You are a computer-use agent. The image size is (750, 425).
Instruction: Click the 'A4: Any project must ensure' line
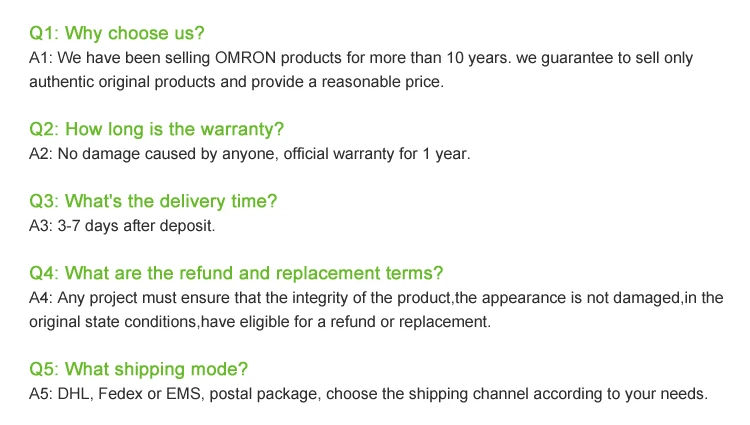pyautogui.click(x=376, y=298)
